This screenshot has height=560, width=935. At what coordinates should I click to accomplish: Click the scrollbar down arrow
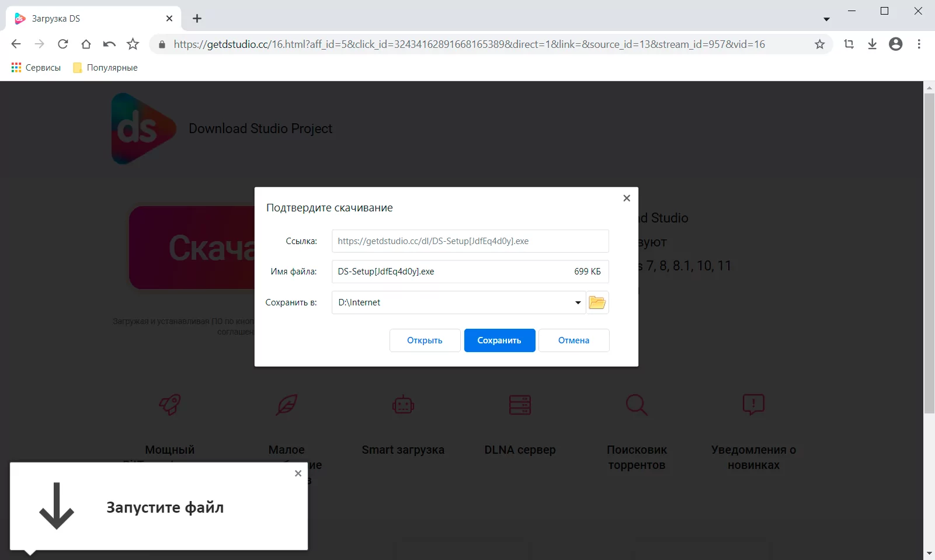(x=929, y=553)
